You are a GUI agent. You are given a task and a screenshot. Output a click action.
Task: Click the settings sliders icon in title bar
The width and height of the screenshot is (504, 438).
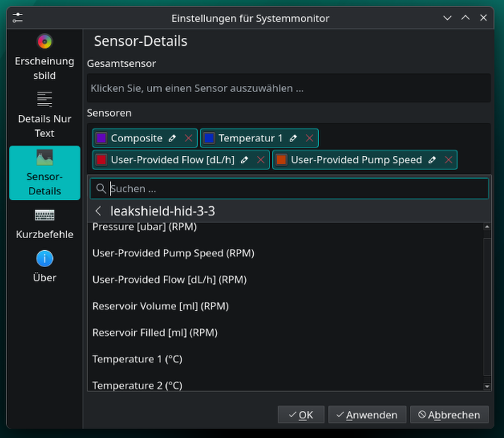point(17,18)
